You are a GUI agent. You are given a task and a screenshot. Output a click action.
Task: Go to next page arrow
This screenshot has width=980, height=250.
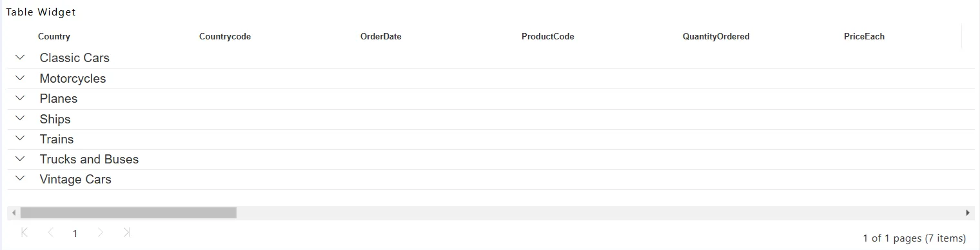101,233
